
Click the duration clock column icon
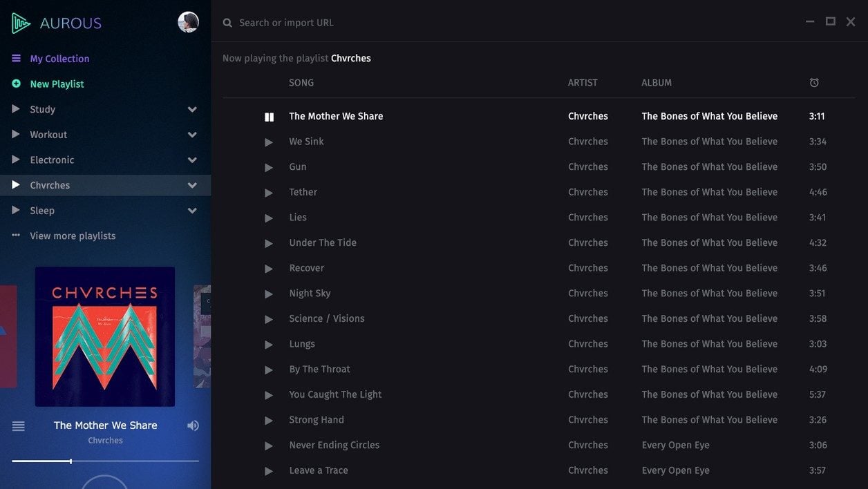pos(814,83)
